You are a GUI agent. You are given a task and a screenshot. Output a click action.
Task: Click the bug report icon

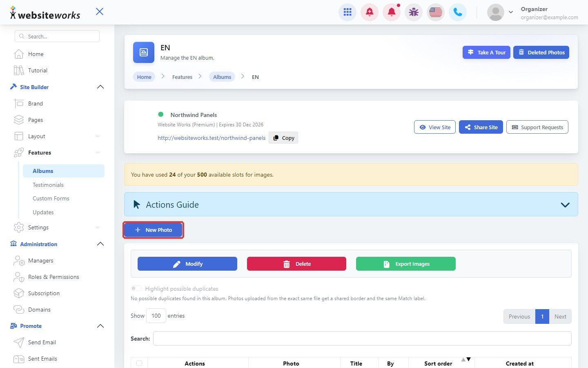coord(414,12)
